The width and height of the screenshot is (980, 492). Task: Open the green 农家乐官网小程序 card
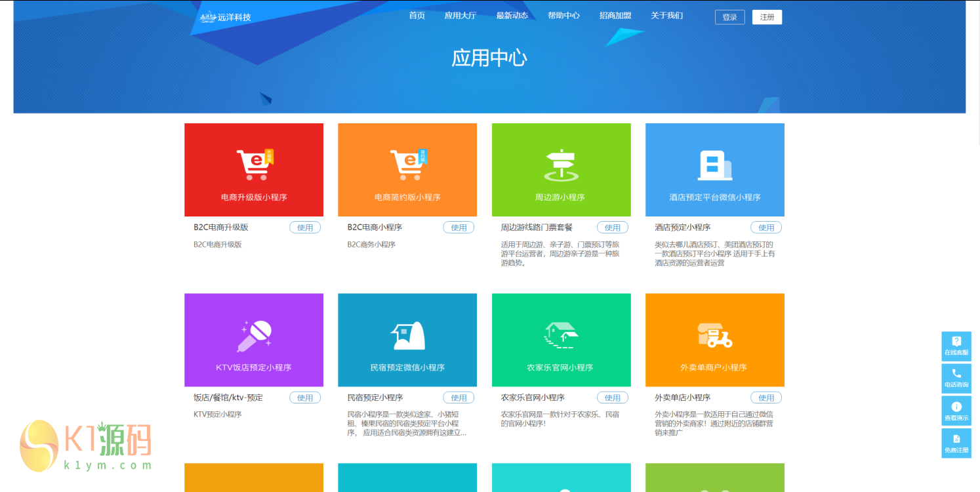pyautogui.click(x=561, y=340)
